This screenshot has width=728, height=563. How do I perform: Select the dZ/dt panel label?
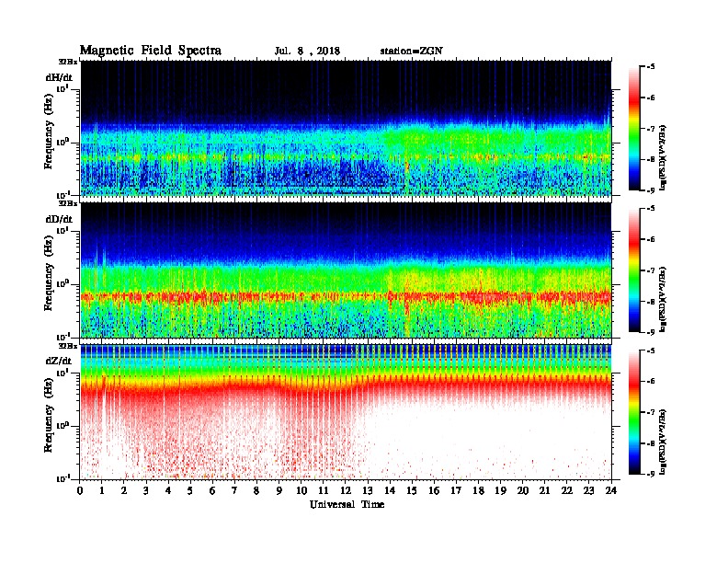click(x=59, y=361)
